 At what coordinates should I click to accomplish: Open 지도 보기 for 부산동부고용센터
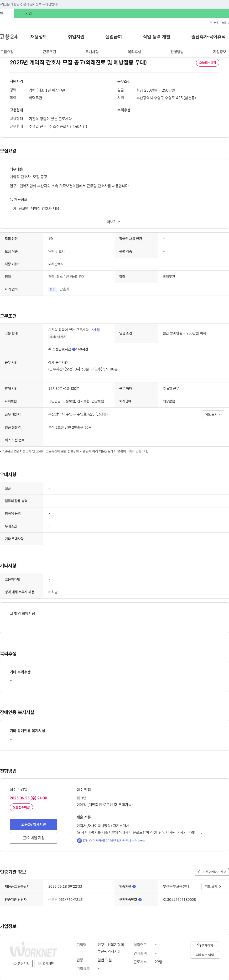tap(213, 886)
